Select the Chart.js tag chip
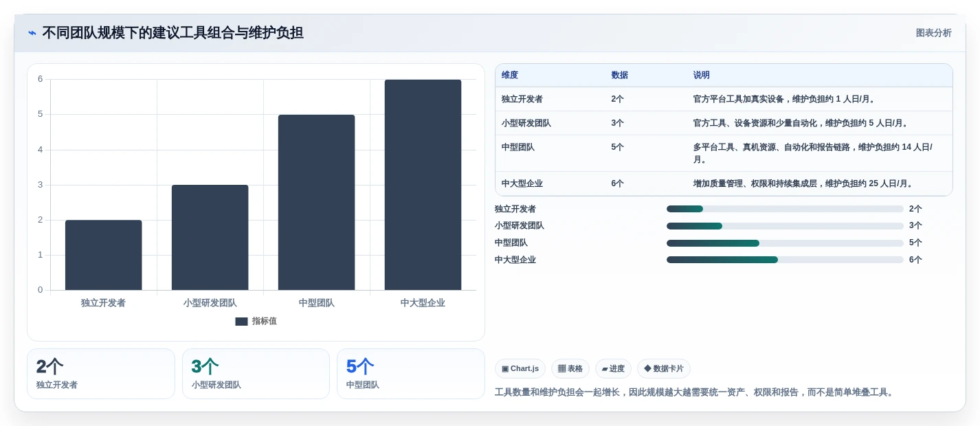 (520, 369)
